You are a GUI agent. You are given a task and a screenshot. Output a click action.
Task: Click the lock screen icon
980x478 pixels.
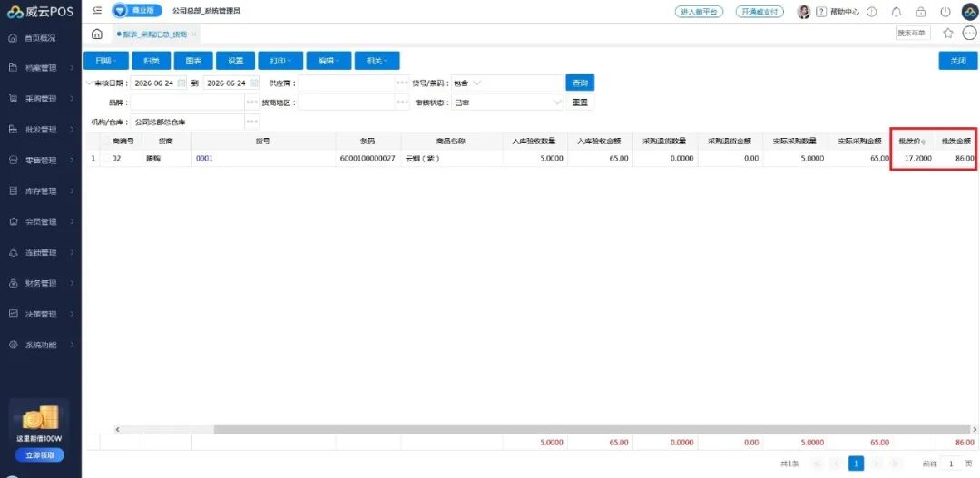point(921,12)
